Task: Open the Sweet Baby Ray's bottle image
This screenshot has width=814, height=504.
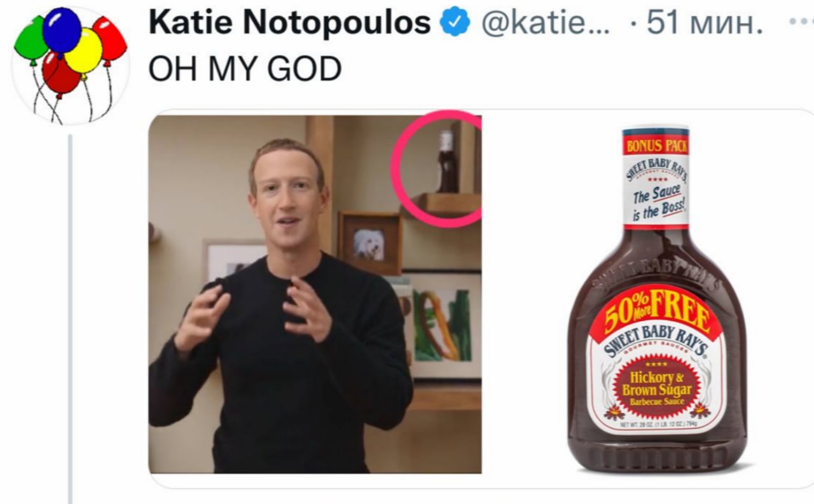Action: pyautogui.click(x=655, y=299)
